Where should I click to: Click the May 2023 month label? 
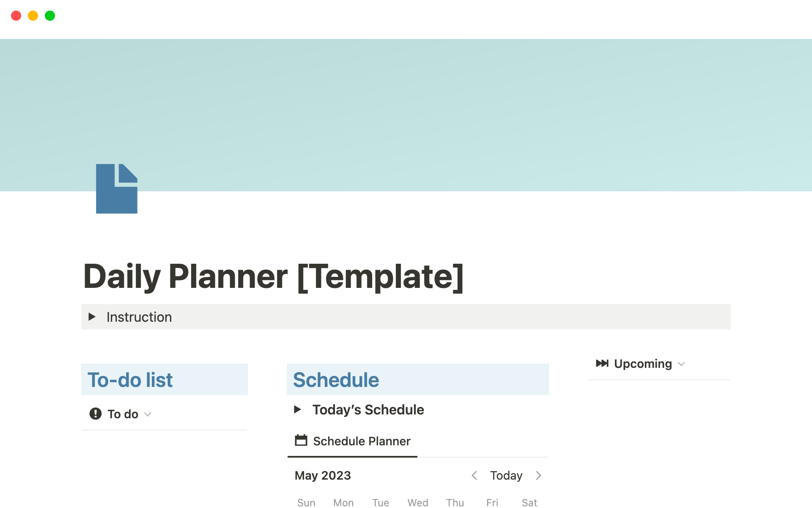click(x=323, y=475)
